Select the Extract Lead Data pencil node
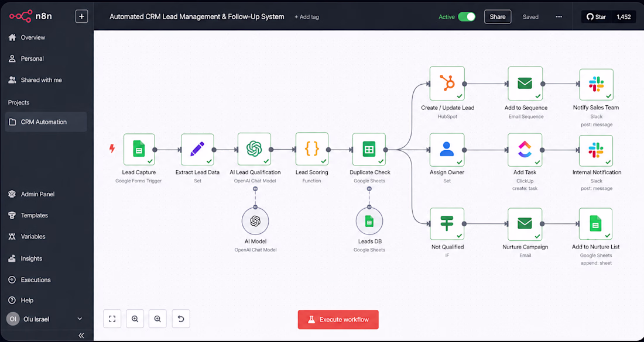Image resolution: width=644 pixels, height=342 pixels. (197, 149)
